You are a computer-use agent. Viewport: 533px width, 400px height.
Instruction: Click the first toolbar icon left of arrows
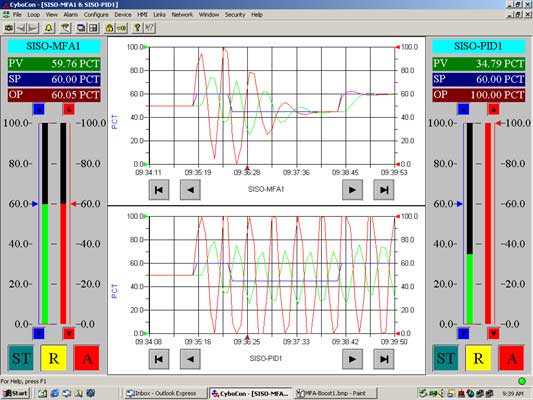[x=9, y=28]
